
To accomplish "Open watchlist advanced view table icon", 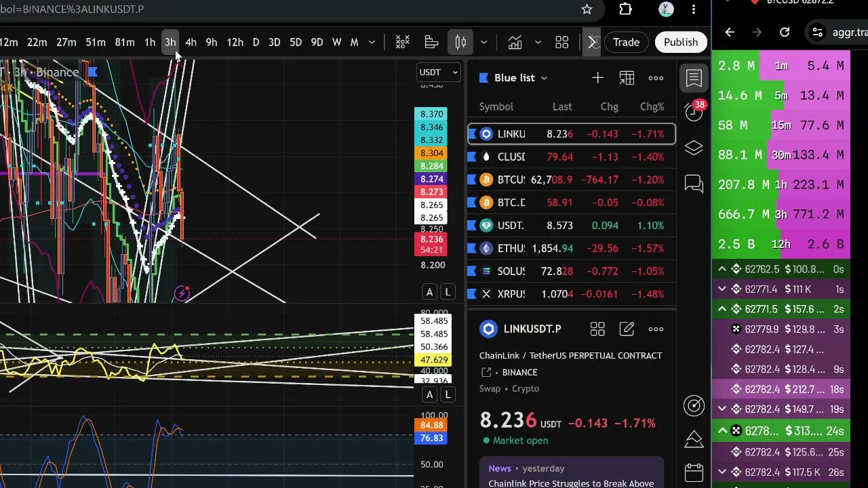I will pyautogui.click(x=627, y=78).
